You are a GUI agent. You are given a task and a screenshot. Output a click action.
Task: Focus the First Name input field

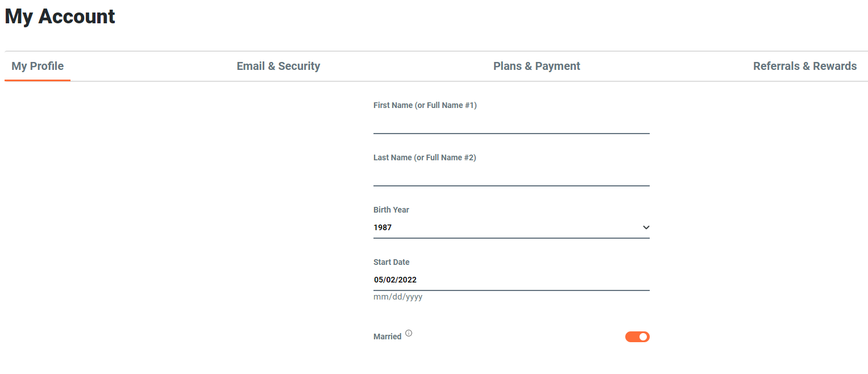coord(511,123)
